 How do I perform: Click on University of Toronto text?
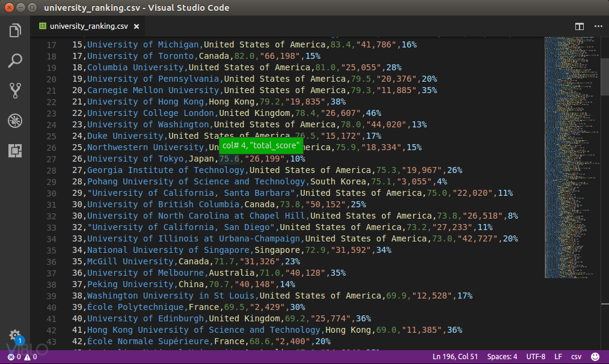[140, 56]
